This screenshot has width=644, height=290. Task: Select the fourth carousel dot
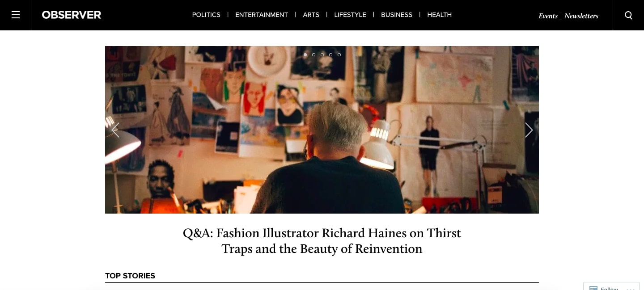tap(330, 55)
